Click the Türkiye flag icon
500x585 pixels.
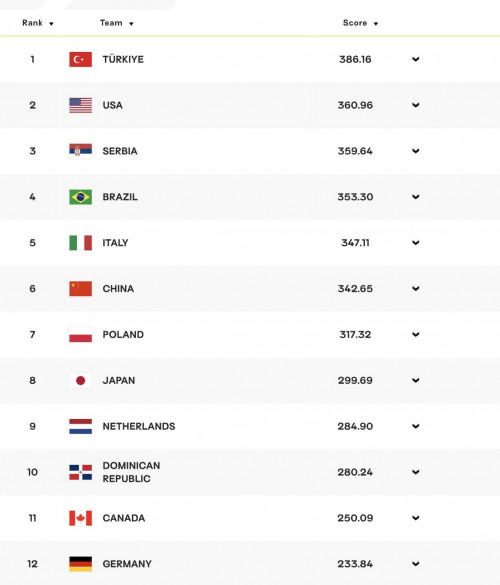tap(81, 59)
